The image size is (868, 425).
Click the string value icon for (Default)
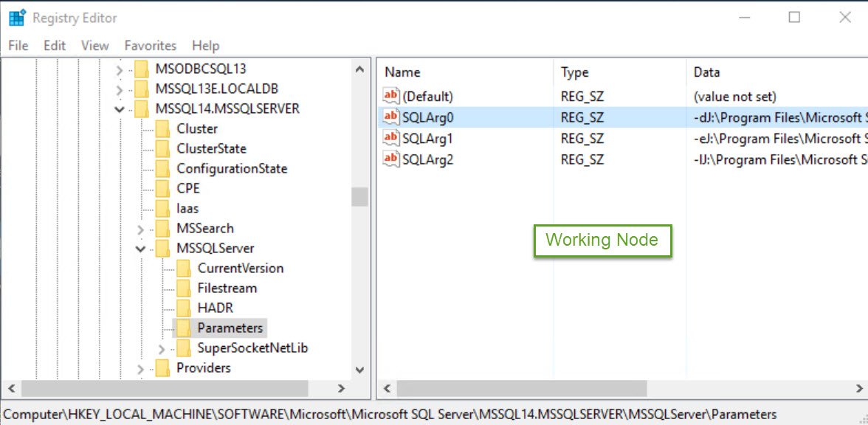(391, 96)
